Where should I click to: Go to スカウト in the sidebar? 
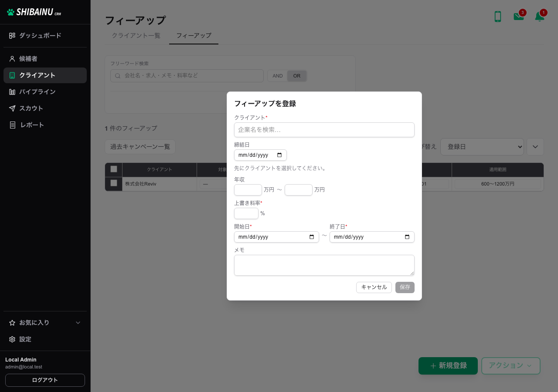tap(45, 108)
